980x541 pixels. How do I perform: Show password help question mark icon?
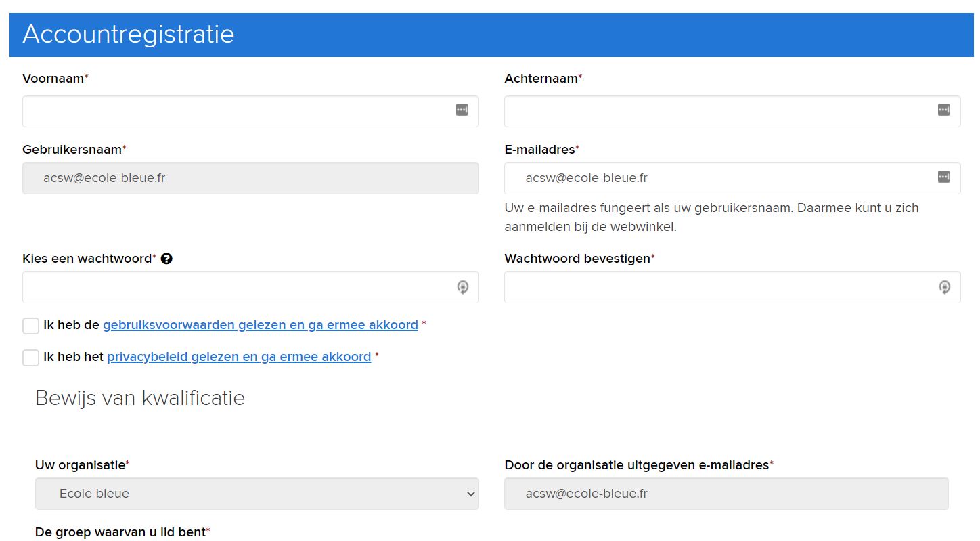tap(166, 259)
